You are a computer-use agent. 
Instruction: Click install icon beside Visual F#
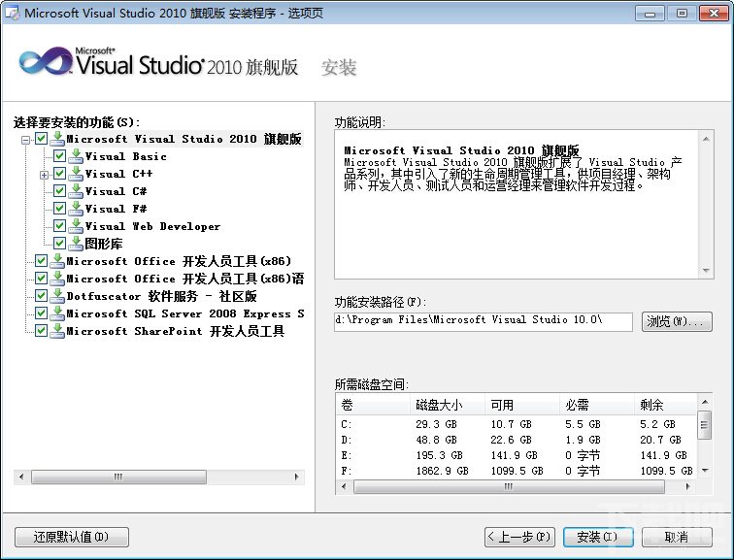coord(76,209)
